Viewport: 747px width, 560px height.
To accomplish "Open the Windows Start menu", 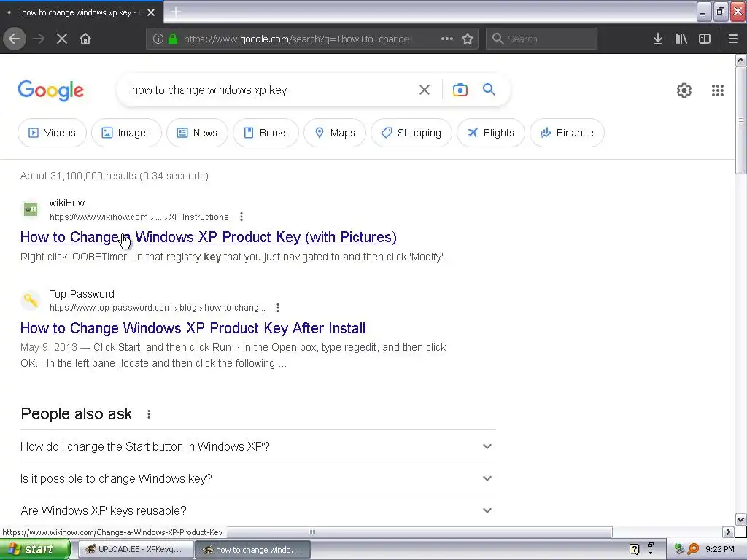I will (34, 549).
